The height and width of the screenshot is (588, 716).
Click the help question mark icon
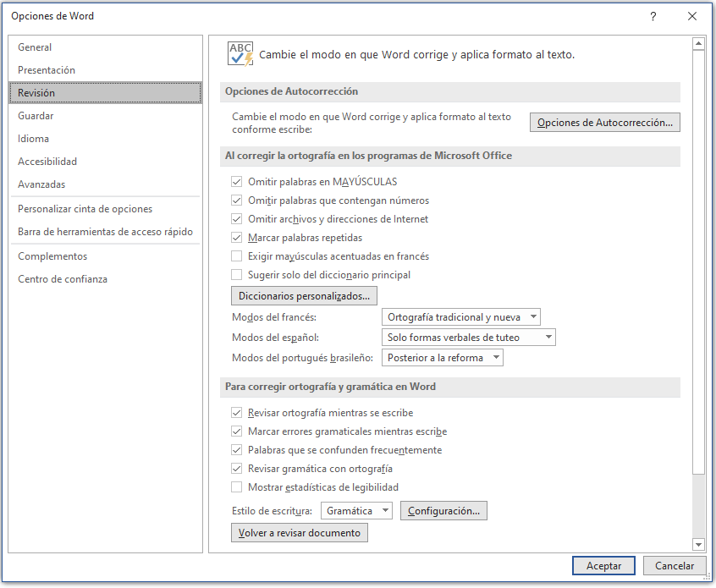[x=653, y=16]
